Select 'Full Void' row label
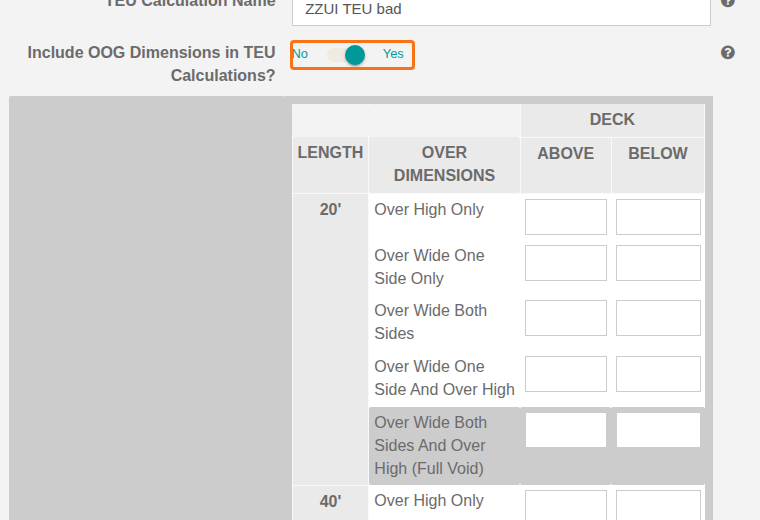 pyautogui.click(x=430, y=445)
